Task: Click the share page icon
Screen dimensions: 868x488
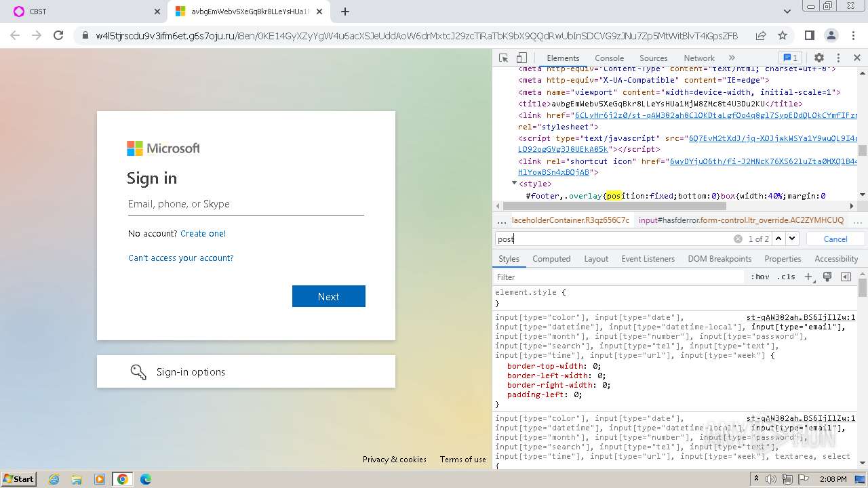Action: pos(761,35)
